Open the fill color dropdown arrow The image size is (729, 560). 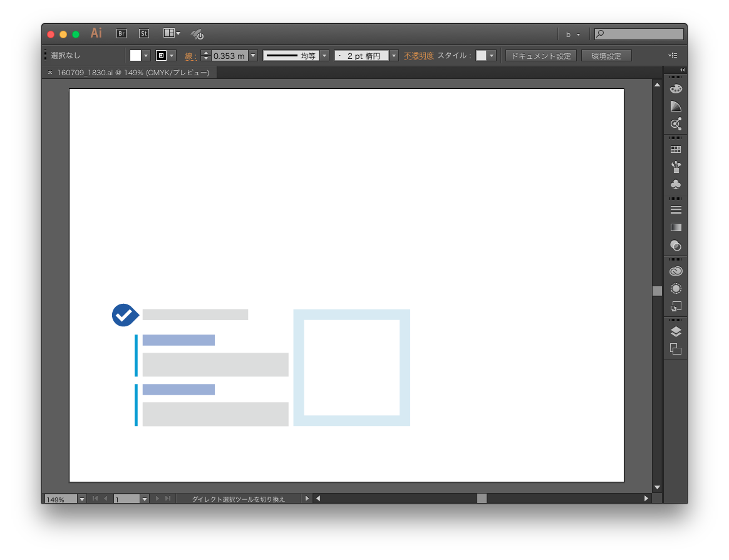click(146, 56)
